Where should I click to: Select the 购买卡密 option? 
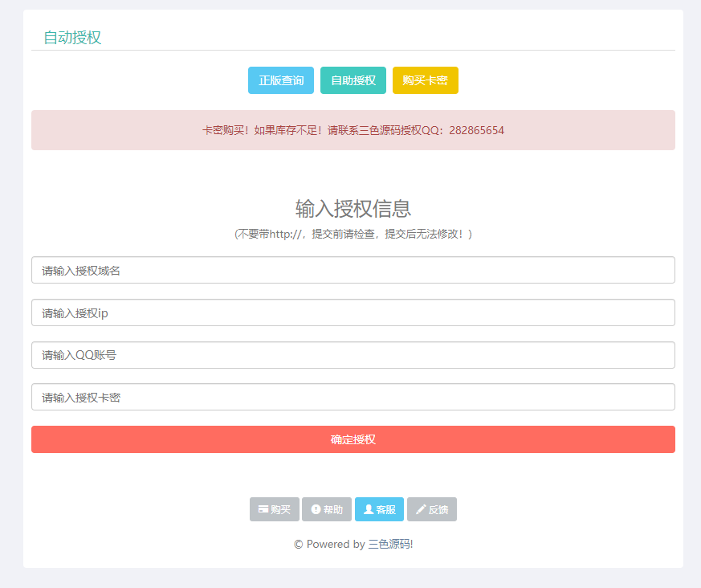click(x=425, y=80)
